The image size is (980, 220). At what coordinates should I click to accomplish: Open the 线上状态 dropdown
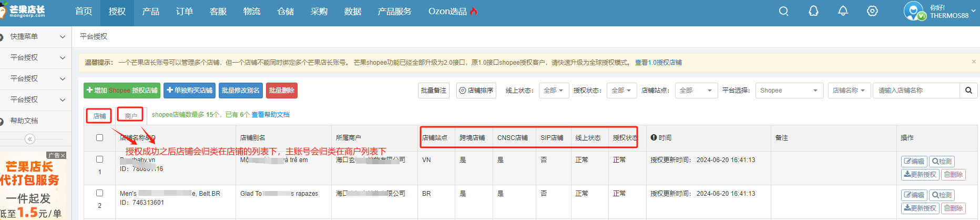554,91
